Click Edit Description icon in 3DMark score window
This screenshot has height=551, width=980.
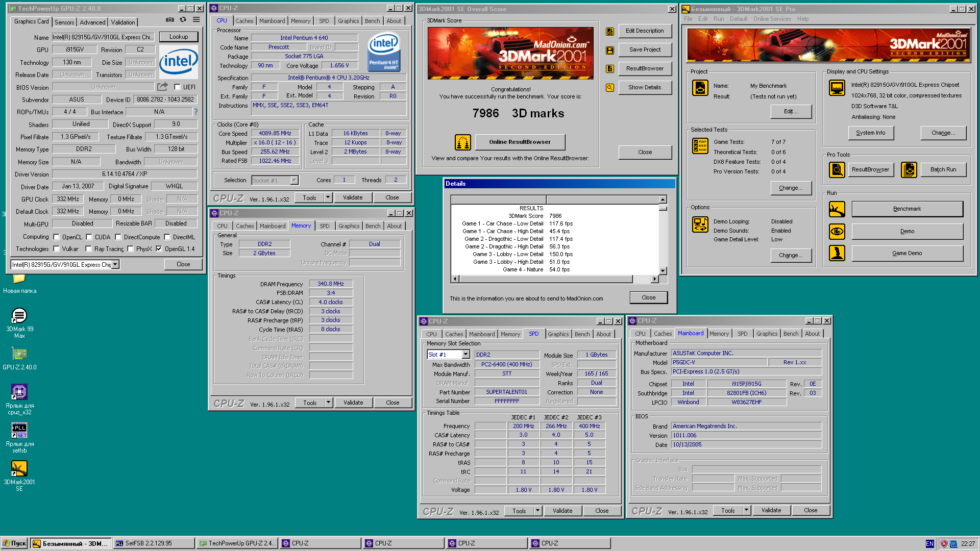pos(609,32)
